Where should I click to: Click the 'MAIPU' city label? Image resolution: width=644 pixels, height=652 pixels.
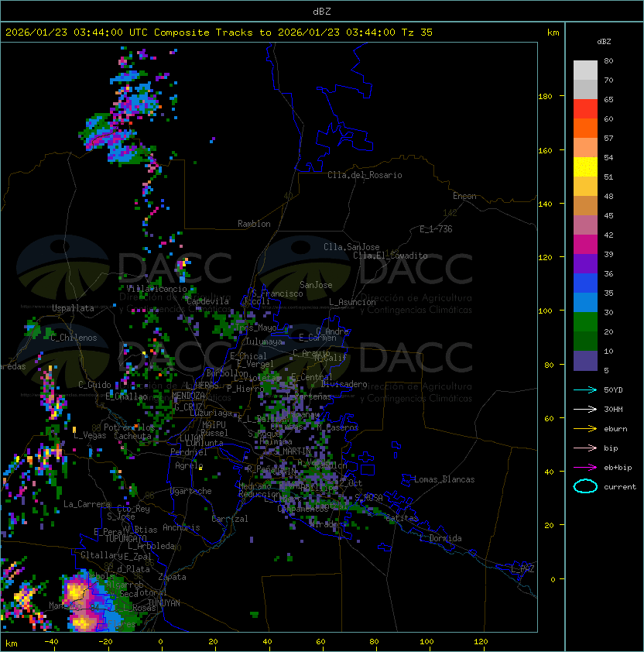tap(214, 425)
